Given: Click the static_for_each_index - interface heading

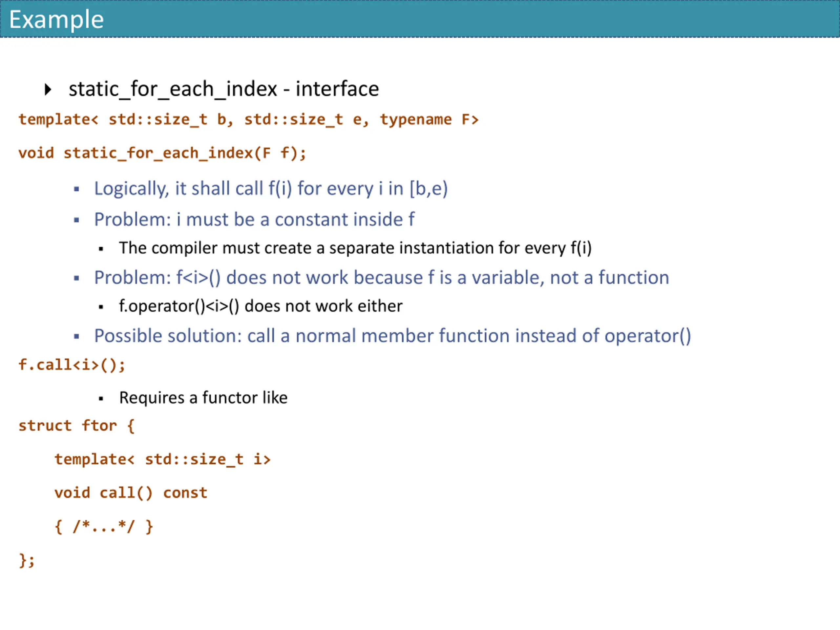Looking at the screenshot, I should (224, 90).
